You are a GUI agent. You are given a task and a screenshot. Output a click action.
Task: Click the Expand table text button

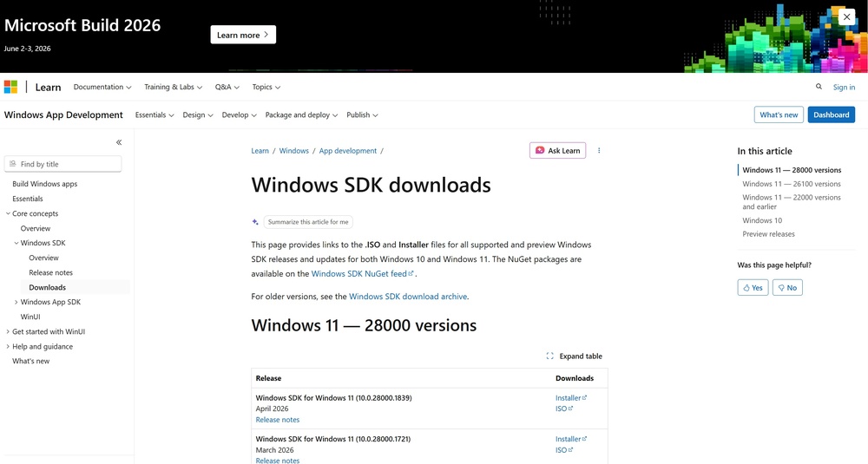pyautogui.click(x=581, y=356)
